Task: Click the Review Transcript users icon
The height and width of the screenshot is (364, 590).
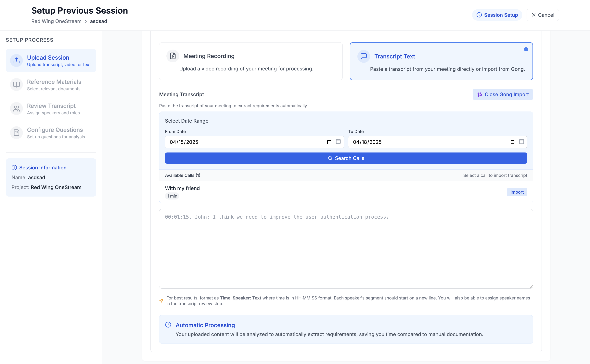Action: (x=16, y=109)
